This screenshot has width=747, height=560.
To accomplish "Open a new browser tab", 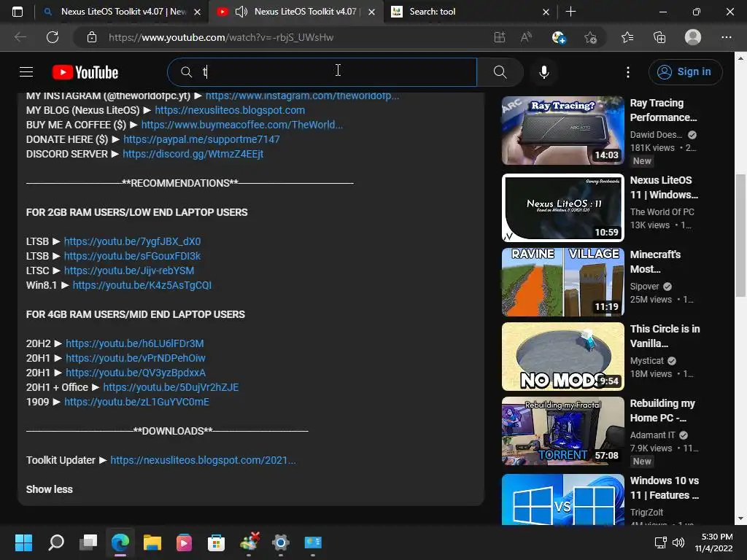I will 570,12.
